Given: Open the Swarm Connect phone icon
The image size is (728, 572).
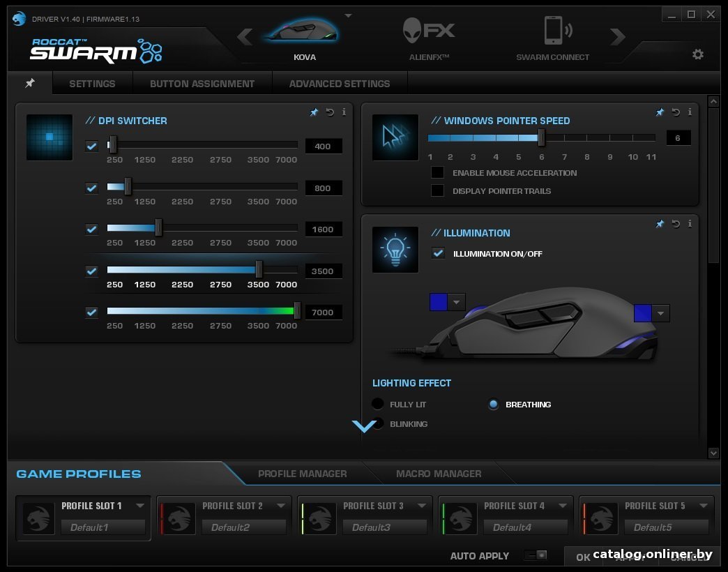Looking at the screenshot, I should (557, 31).
